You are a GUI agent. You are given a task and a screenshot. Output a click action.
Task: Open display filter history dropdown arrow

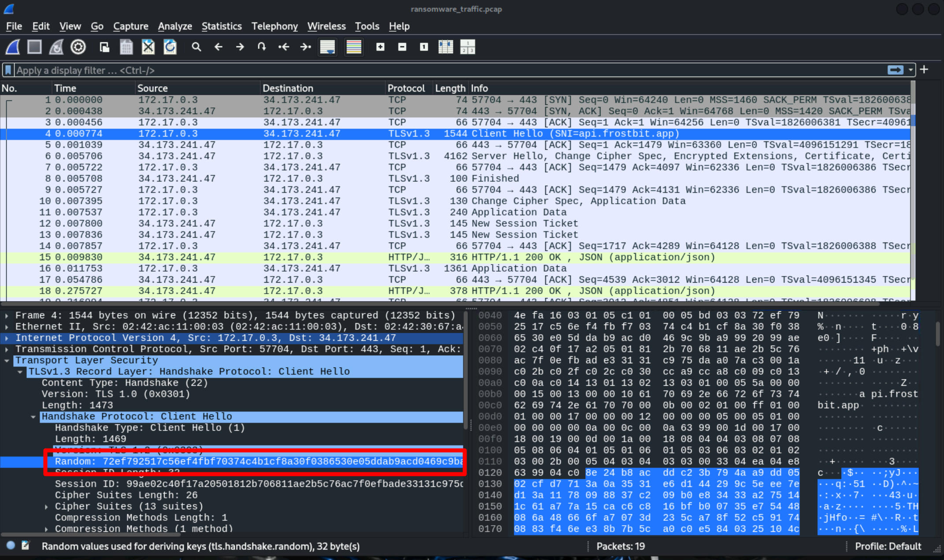point(911,70)
